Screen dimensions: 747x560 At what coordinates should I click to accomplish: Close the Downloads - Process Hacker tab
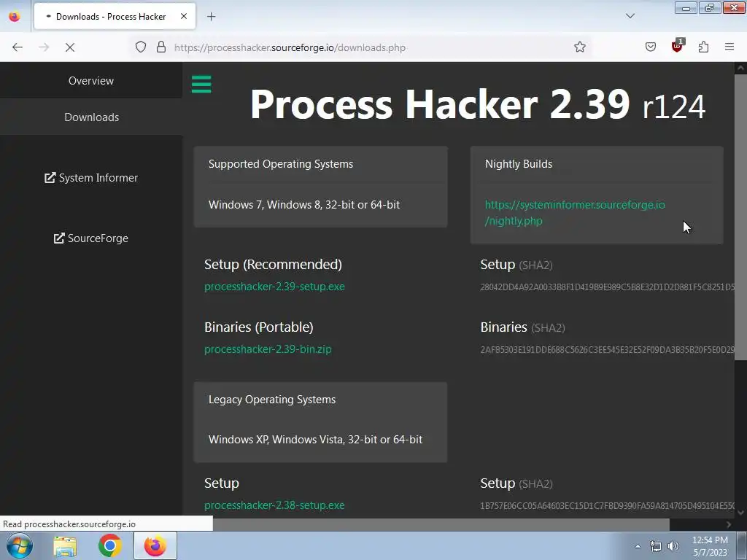click(x=184, y=16)
